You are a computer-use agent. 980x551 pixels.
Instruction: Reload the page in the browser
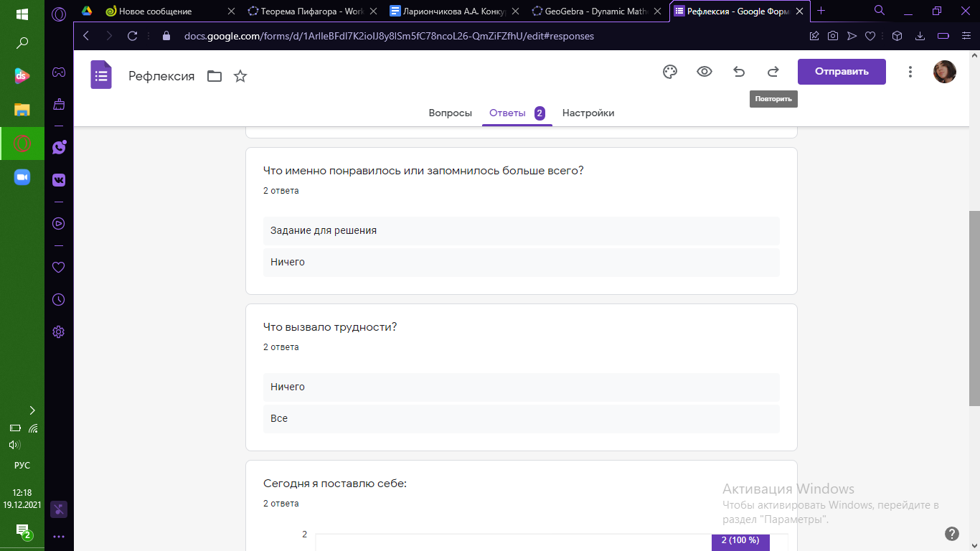click(132, 36)
